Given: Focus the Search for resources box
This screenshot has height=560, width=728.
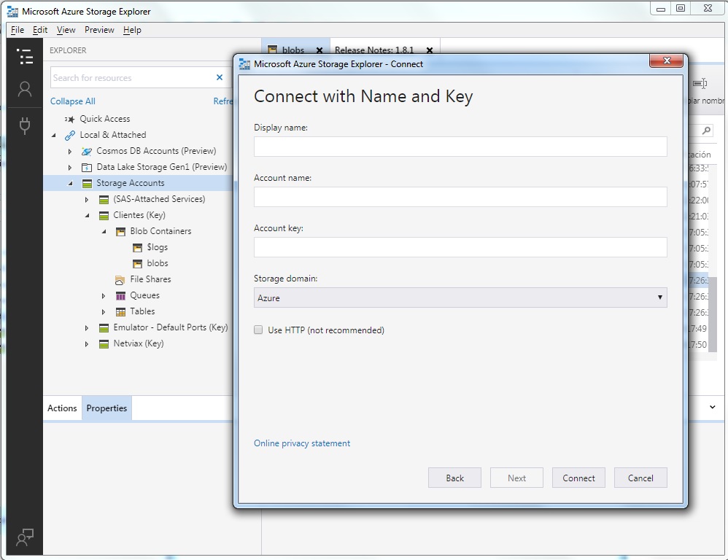Looking at the screenshot, I should [132, 77].
